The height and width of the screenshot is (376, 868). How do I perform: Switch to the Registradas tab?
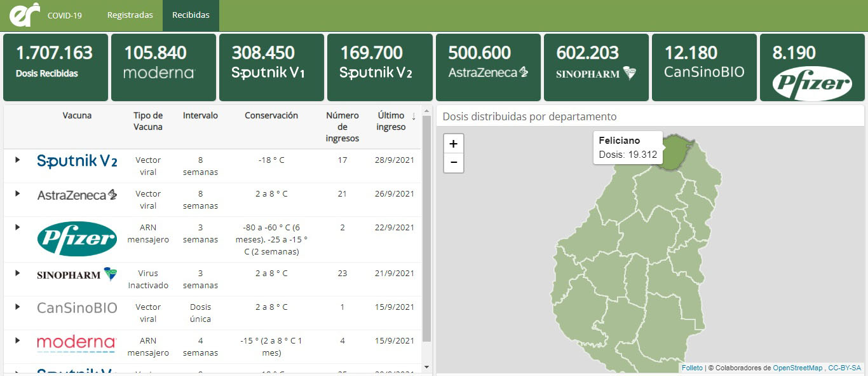130,14
